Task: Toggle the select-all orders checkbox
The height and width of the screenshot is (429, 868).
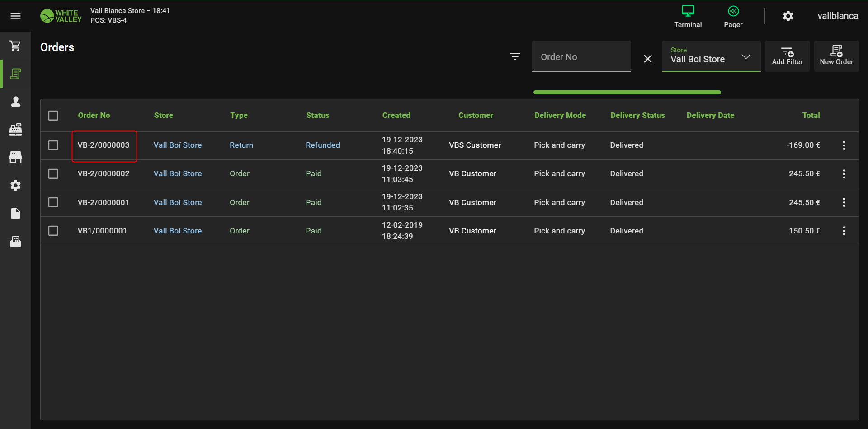Action: point(53,116)
